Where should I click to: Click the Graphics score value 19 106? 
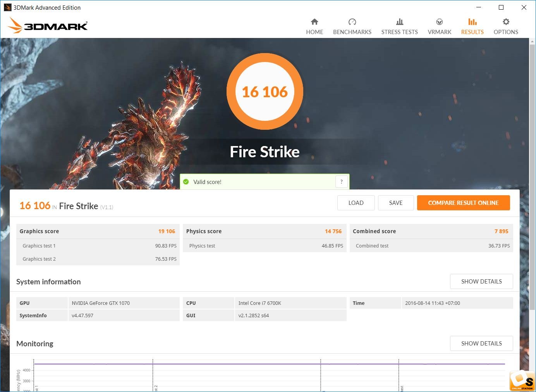[x=167, y=231]
